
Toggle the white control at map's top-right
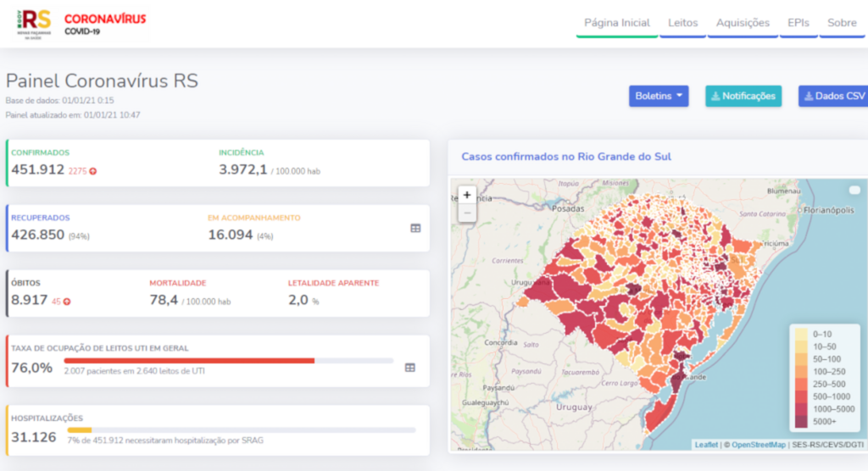(854, 190)
